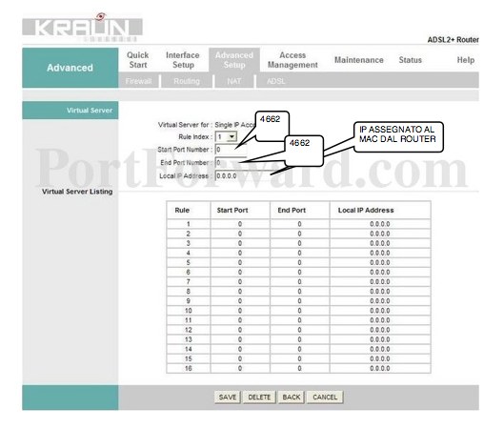
Task: Select the Routing submenu
Action: click(187, 81)
